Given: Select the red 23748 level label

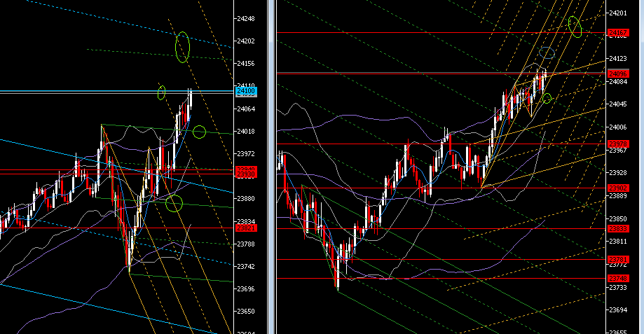Looking at the screenshot, I should (618, 279).
